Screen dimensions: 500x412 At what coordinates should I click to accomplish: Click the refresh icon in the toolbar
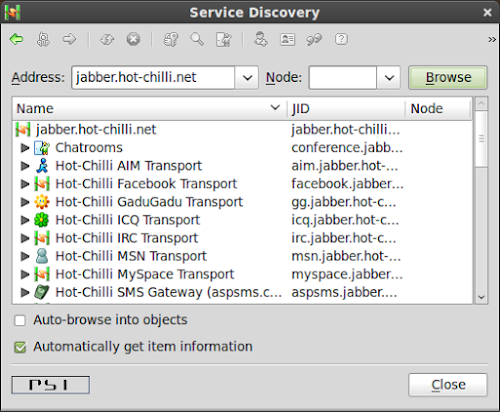point(107,40)
